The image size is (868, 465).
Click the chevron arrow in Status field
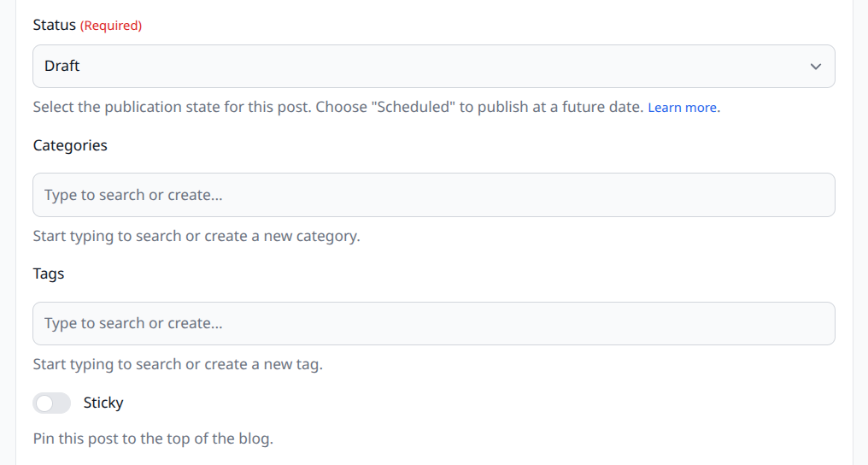coord(816,67)
